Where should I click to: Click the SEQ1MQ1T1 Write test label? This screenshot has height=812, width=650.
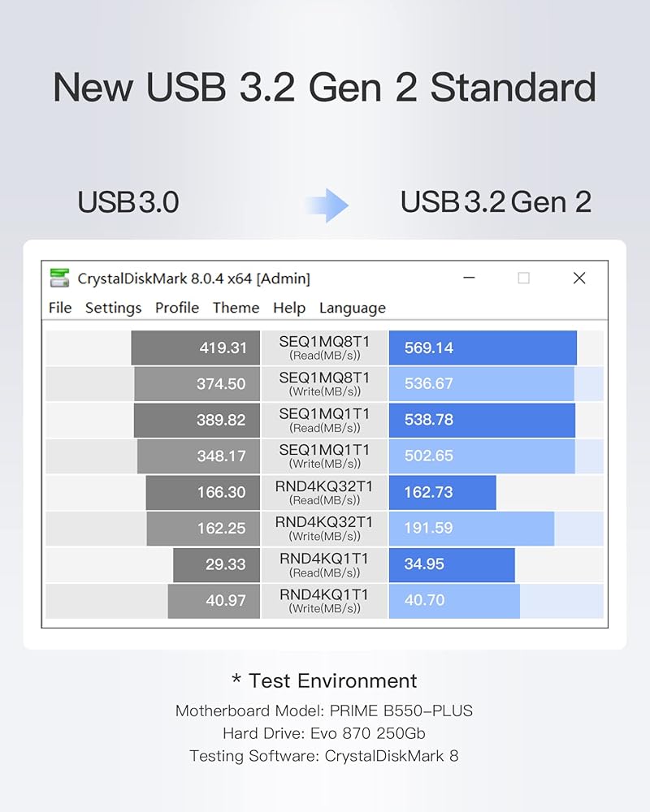coord(324,456)
